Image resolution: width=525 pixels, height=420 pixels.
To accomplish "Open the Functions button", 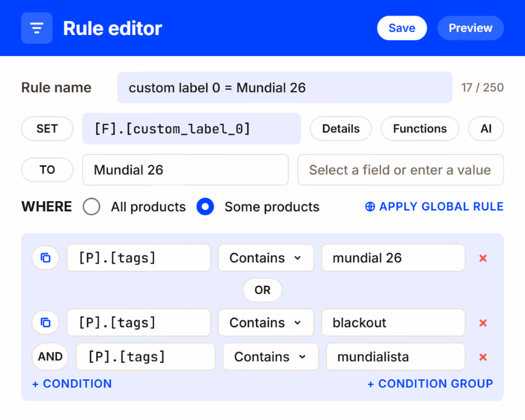I will pyautogui.click(x=420, y=128).
